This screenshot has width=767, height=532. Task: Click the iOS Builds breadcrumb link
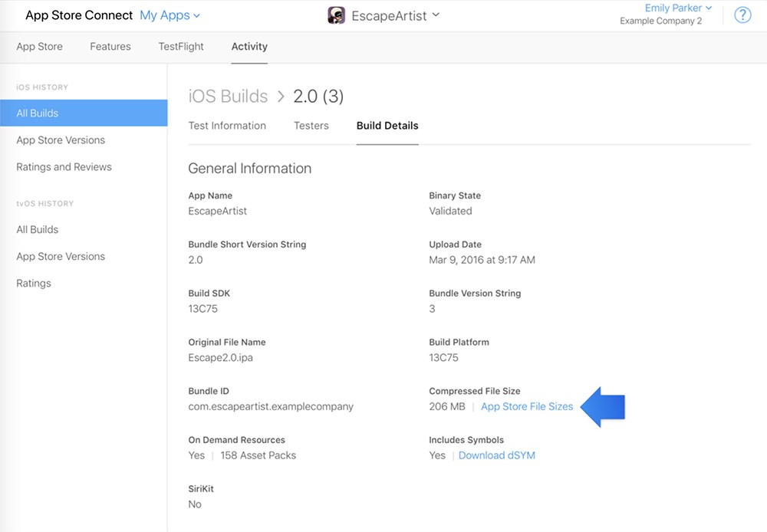pos(228,97)
